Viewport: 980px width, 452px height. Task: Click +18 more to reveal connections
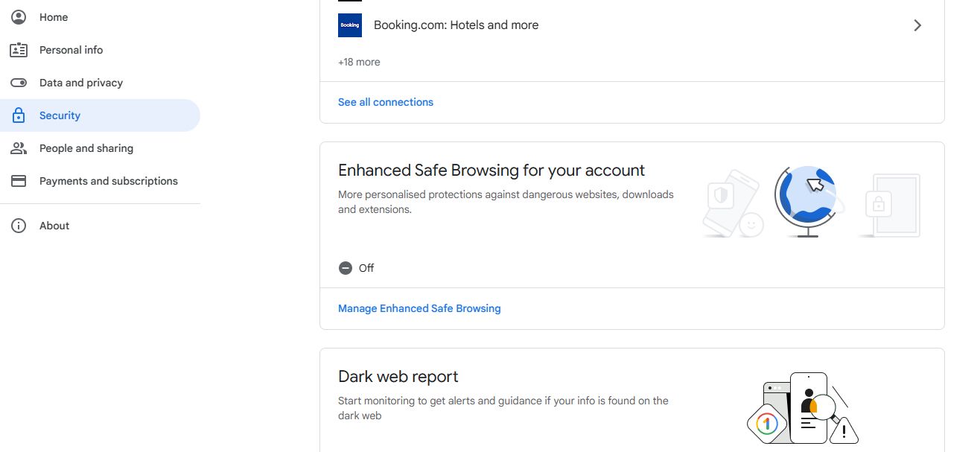click(359, 62)
